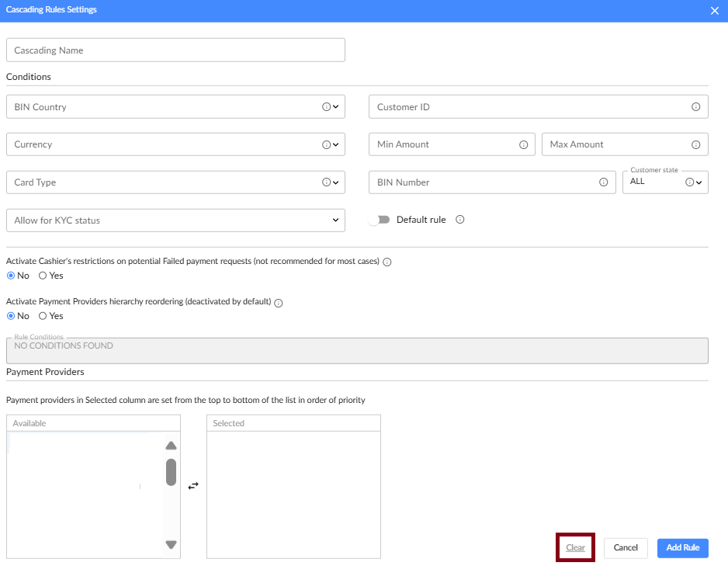Click the info icon in BIN Number field
This screenshot has width=728, height=566.
[603, 182]
